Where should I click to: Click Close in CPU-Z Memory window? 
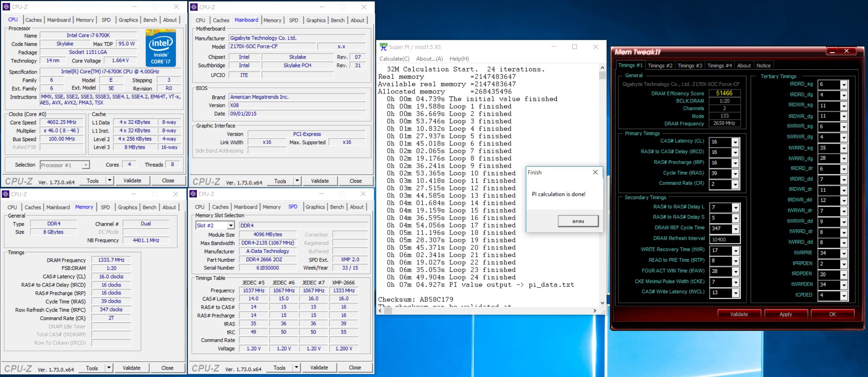pos(167,368)
